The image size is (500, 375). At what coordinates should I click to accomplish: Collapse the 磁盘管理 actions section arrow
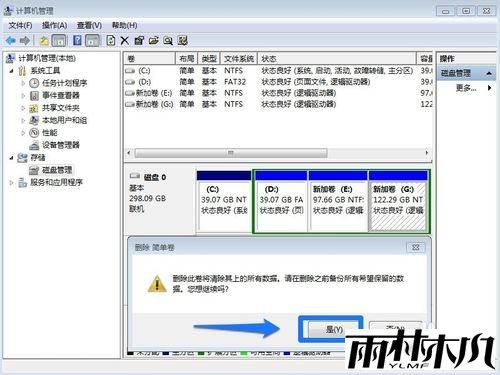click(489, 73)
